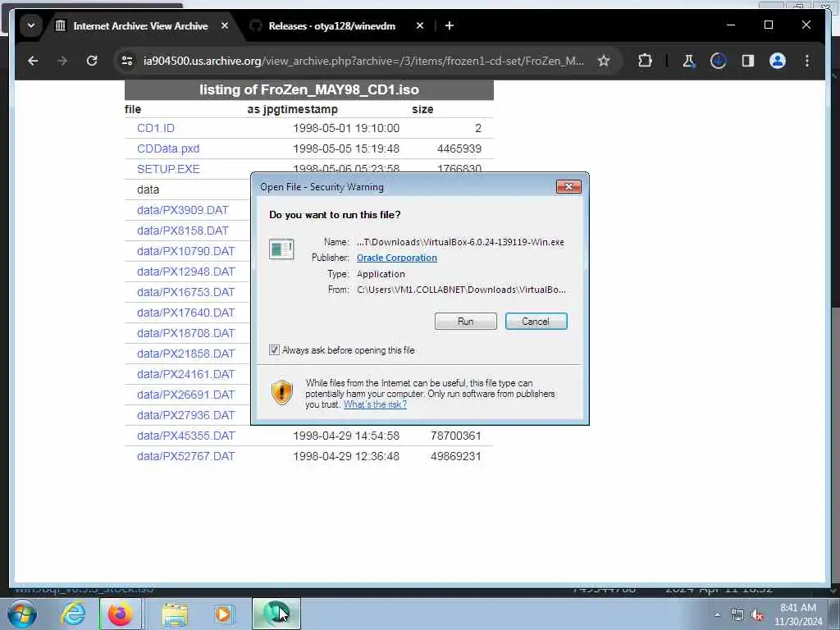This screenshot has height=630, width=840.
Task: Uncheck Always ask before opening this file
Action: pyautogui.click(x=274, y=350)
